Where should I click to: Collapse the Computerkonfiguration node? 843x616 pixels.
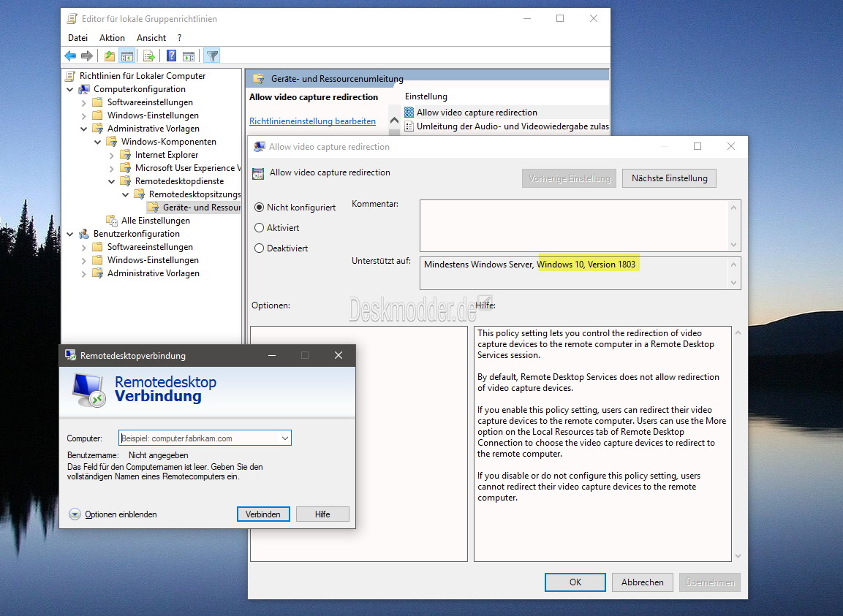click(70, 89)
